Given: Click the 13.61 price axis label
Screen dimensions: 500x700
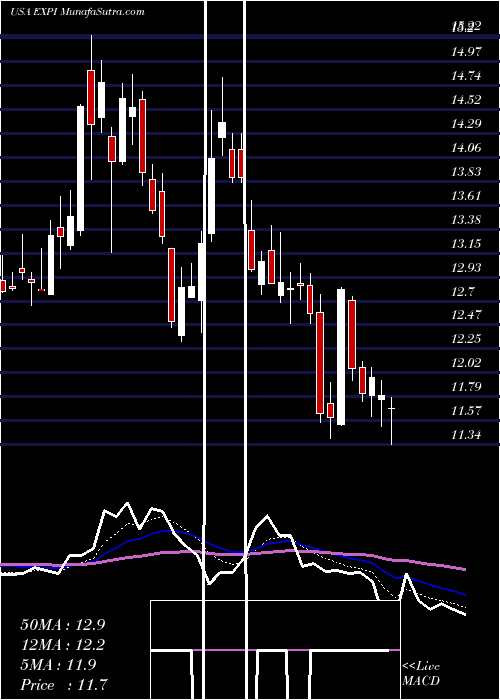Looking at the screenshot, I should (467, 196).
